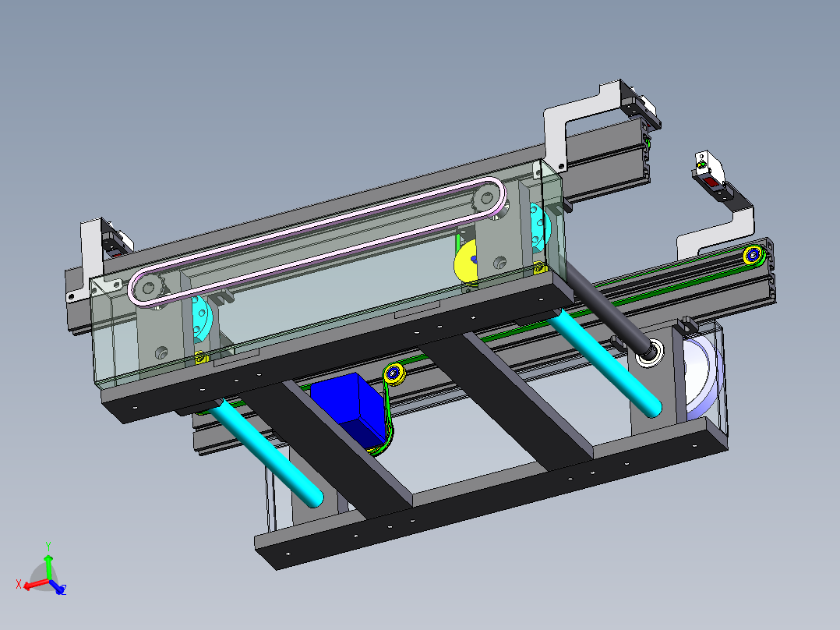Pick the right sprocket of the pink chain
840x630 pixels.
pos(485,199)
